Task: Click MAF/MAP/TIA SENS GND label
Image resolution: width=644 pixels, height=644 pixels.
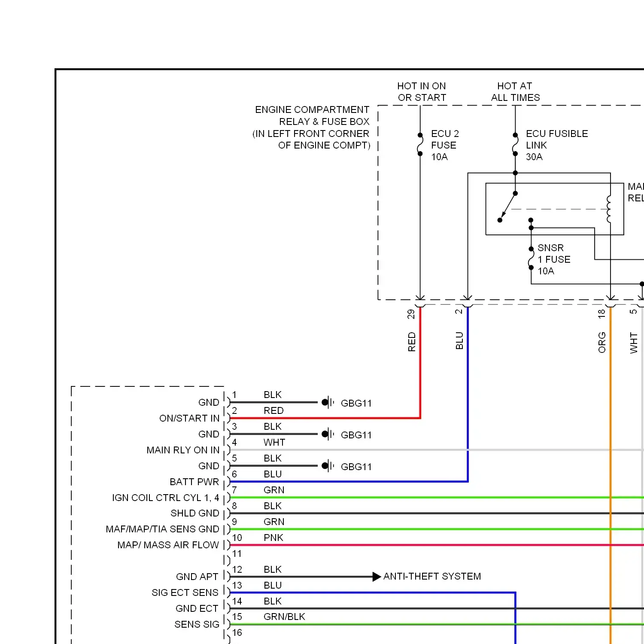Action: tap(163, 529)
